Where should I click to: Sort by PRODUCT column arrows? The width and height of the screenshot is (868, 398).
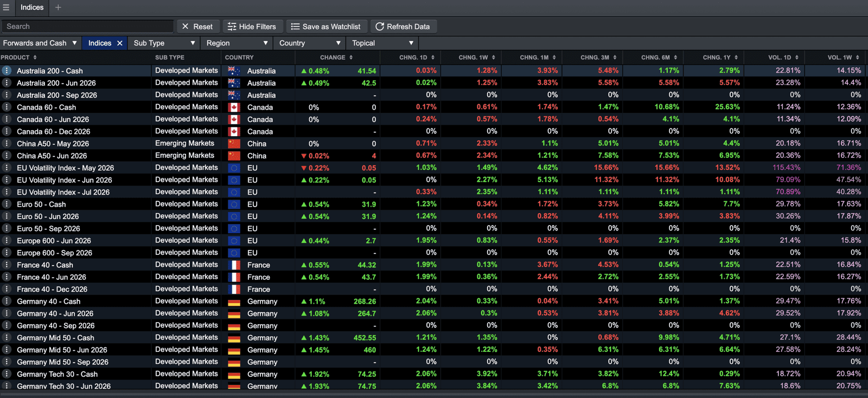pos(35,57)
